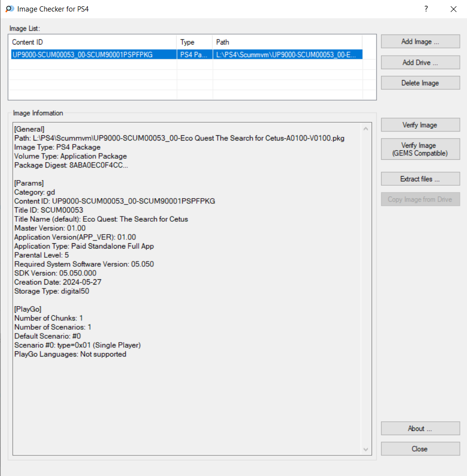Screen dimensions: 467x476
Task: Click the Verify Image button
Action: pos(420,125)
